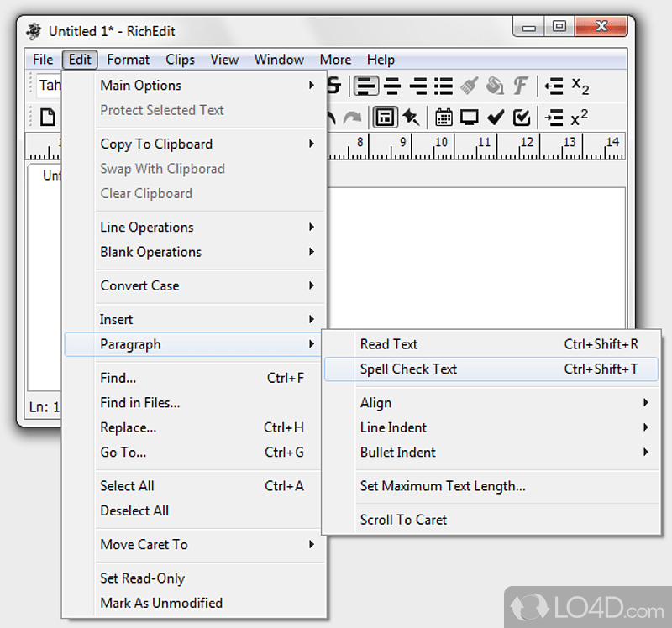
Task: Open the Clips menu
Action: tap(180, 60)
